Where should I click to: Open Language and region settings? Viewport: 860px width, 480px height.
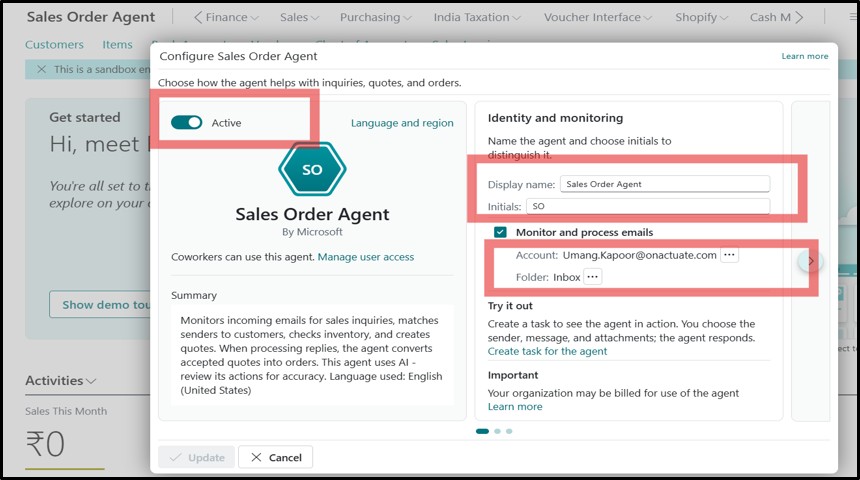[x=402, y=123]
